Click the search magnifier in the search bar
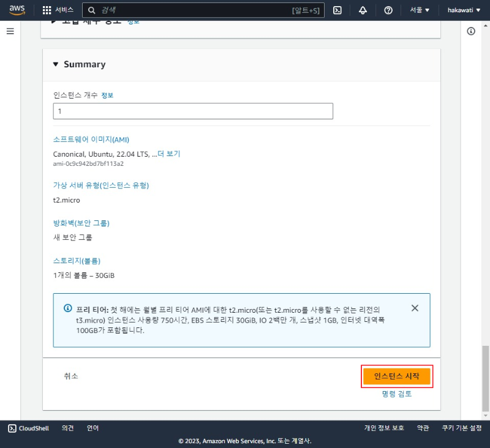The height and width of the screenshot is (448, 490). click(91, 10)
